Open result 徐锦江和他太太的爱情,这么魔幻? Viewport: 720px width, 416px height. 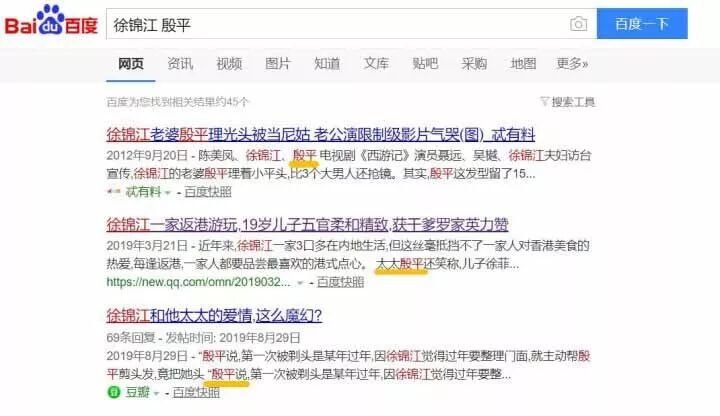click(x=214, y=315)
